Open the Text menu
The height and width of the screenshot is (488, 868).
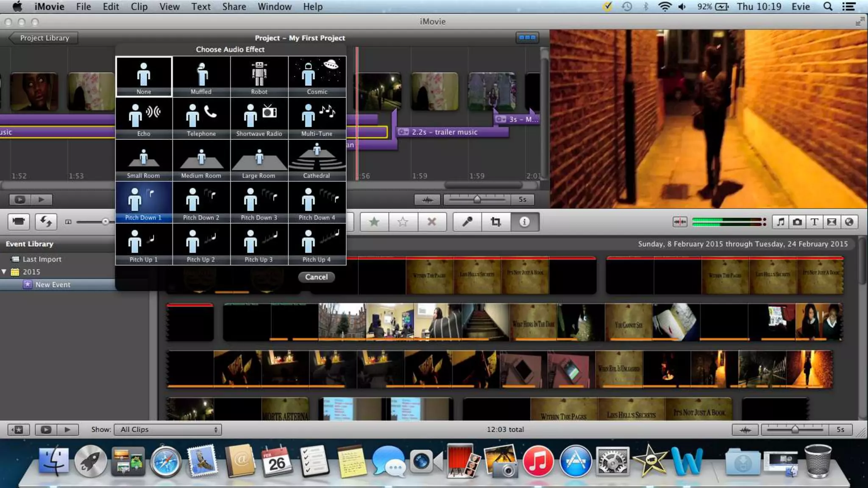201,7
